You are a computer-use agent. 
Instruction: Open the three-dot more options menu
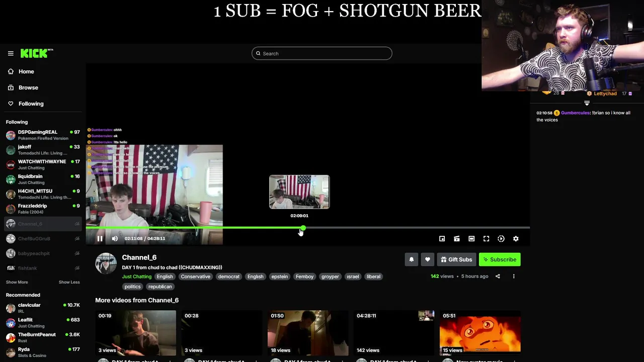click(514, 276)
